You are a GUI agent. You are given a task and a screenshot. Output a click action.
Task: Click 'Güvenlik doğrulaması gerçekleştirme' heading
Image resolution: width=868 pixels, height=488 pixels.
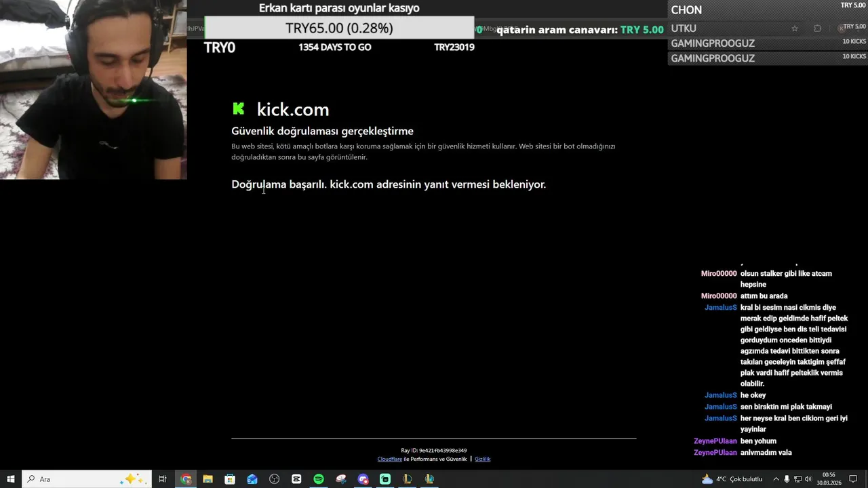click(x=322, y=131)
